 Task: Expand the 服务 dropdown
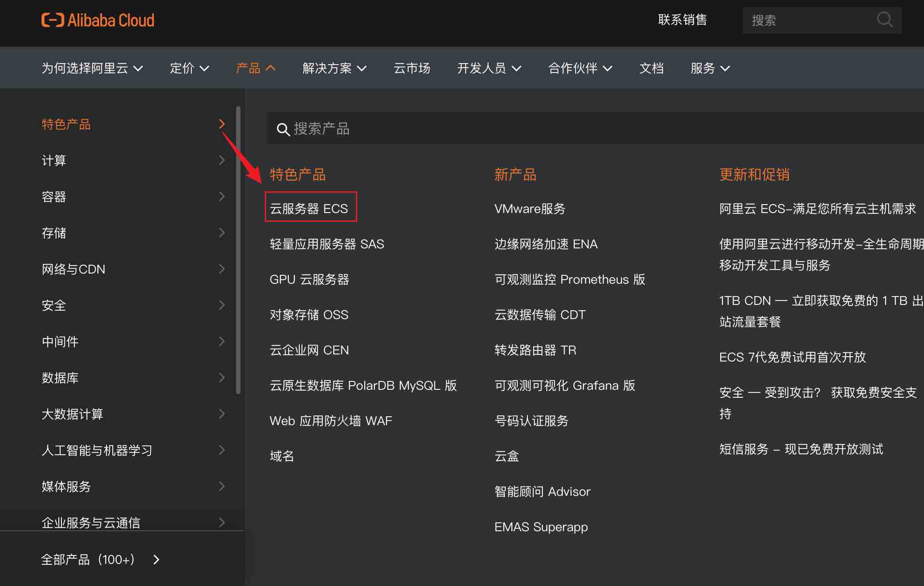click(x=710, y=68)
